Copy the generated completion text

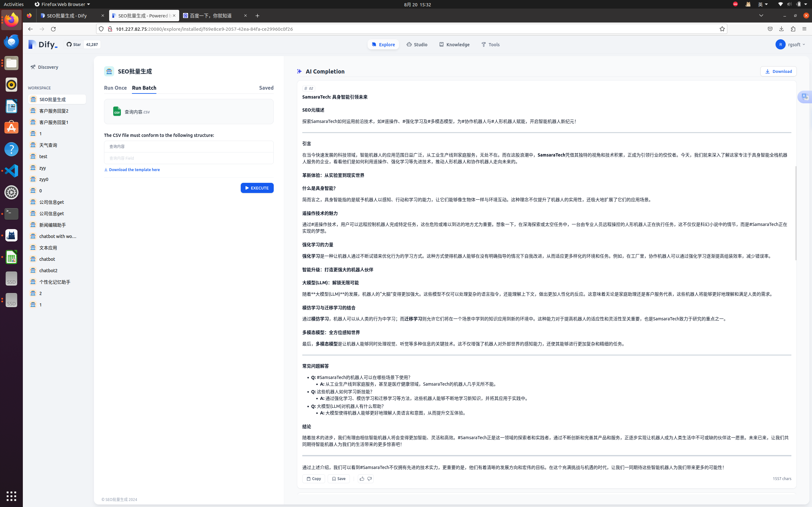tap(313, 479)
